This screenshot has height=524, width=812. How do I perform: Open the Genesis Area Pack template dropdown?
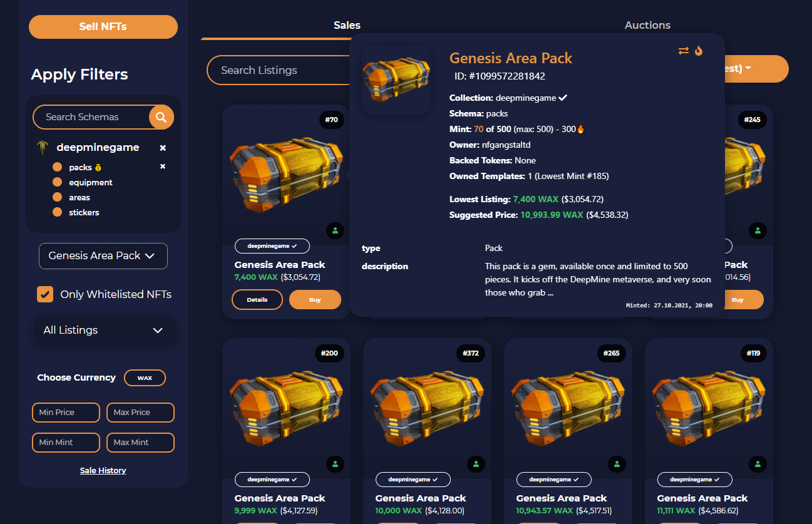click(x=103, y=256)
